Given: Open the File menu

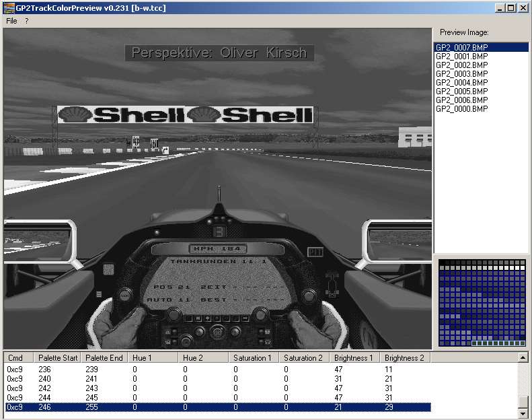Looking at the screenshot, I should click(11, 21).
